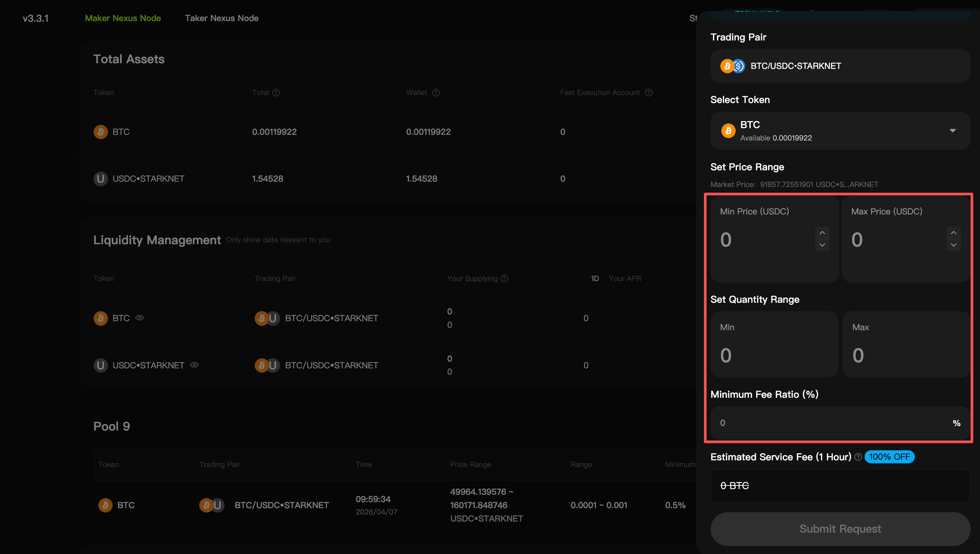Click the 100% OFF badge
Viewport: 980px width, 554px height.
tap(889, 457)
